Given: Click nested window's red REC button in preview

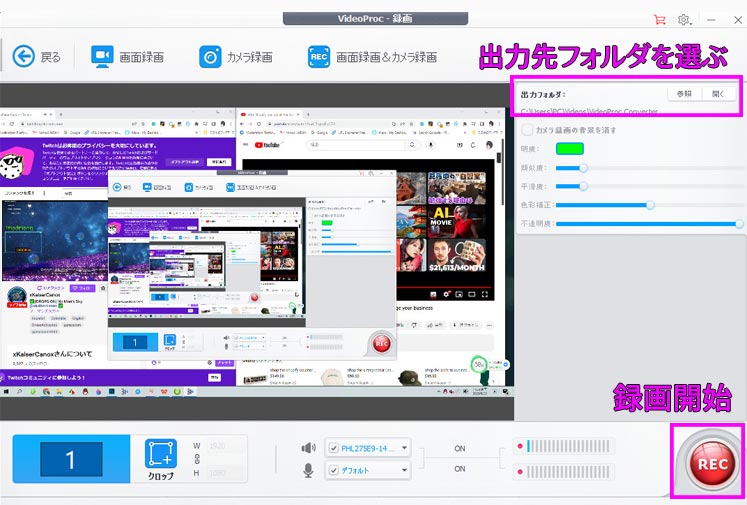Looking at the screenshot, I should tap(382, 343).
